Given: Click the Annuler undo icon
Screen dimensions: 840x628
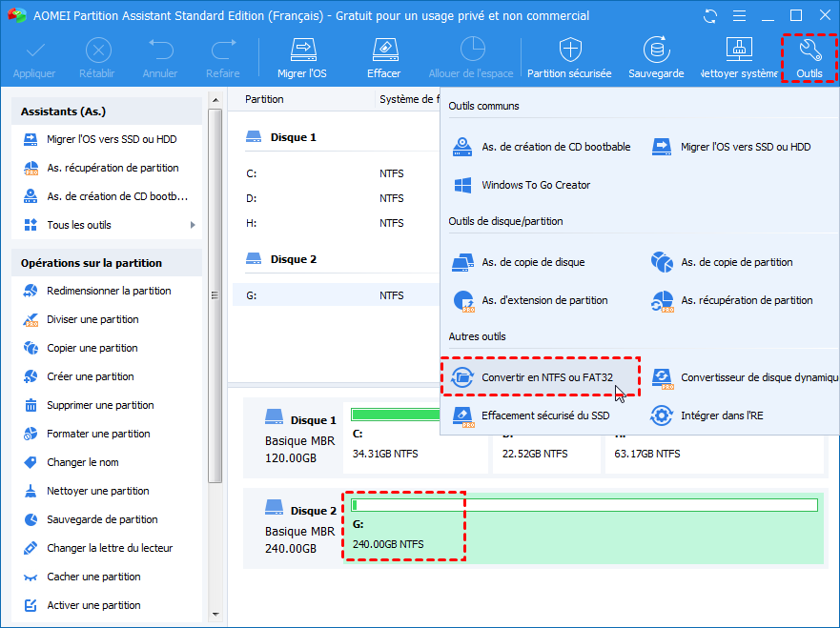Looking at the screenshot, I should tap(160, 51).
